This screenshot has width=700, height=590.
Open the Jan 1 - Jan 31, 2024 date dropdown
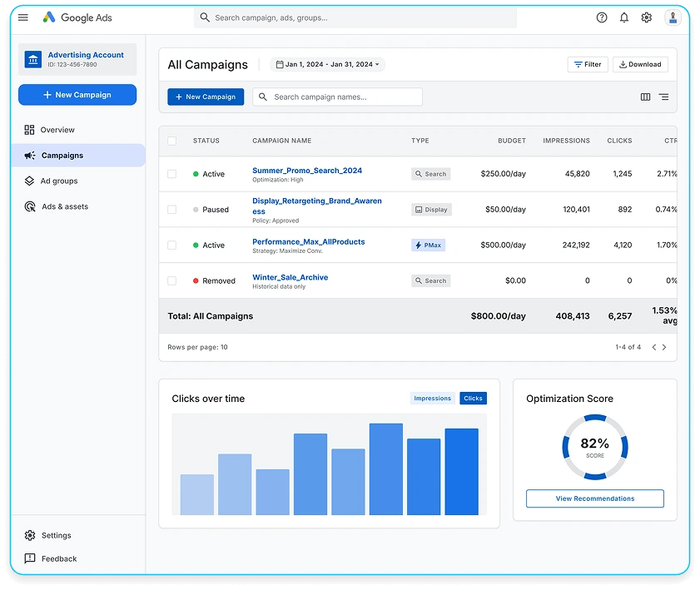point(327,64)
